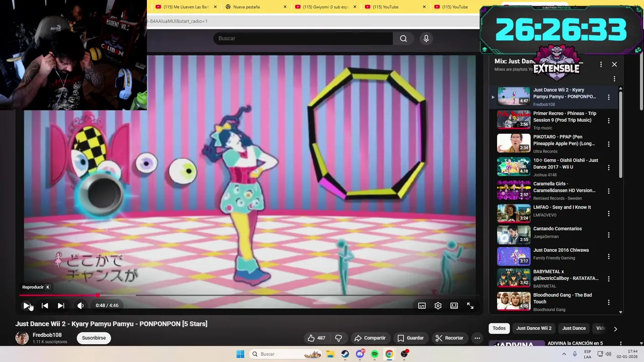Viewport: 644px width, 362px height.
Task: Open File Explorer from taskbar
Action: tap(330, 354)
